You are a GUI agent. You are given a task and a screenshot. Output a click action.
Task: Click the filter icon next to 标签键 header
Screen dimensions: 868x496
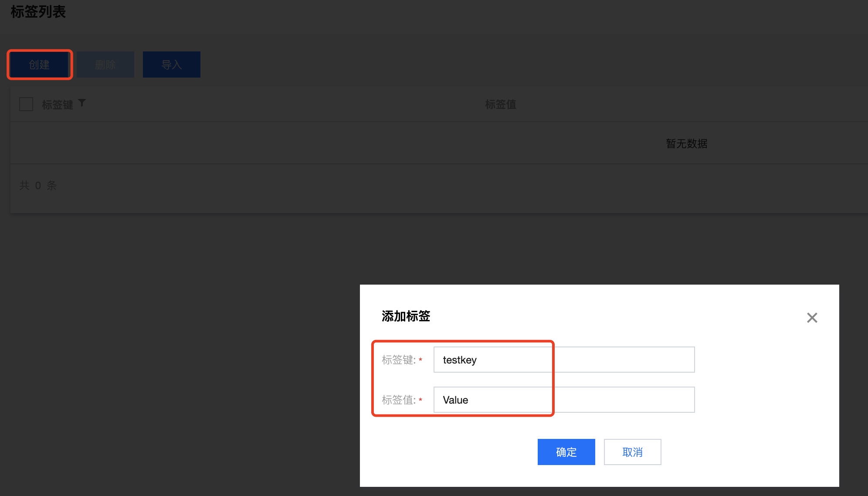point(82,103)
